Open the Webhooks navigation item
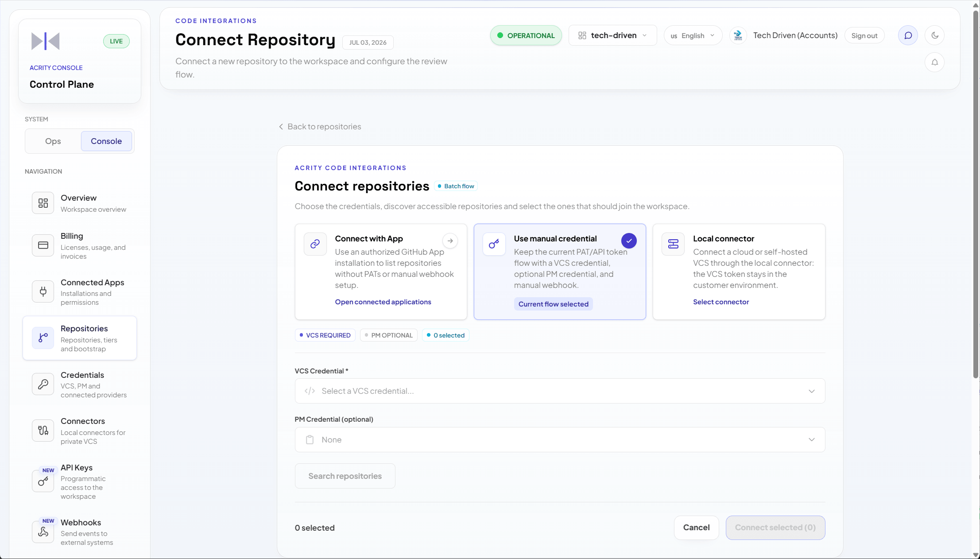This screenshot has height=559, width=980. coord(80,532)
